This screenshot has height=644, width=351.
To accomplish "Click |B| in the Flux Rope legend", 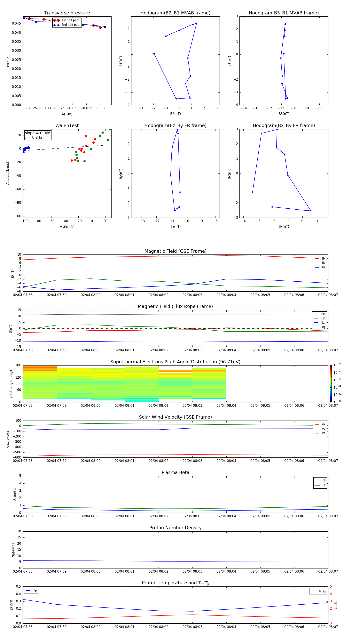I will (x=320, y=327).
